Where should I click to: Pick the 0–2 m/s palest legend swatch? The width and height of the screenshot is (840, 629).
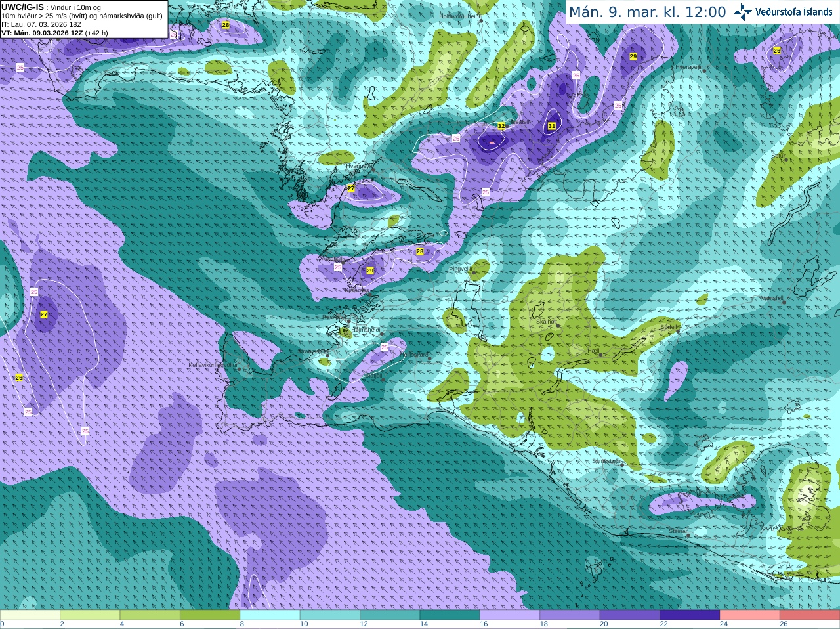[x=30, y=615]
